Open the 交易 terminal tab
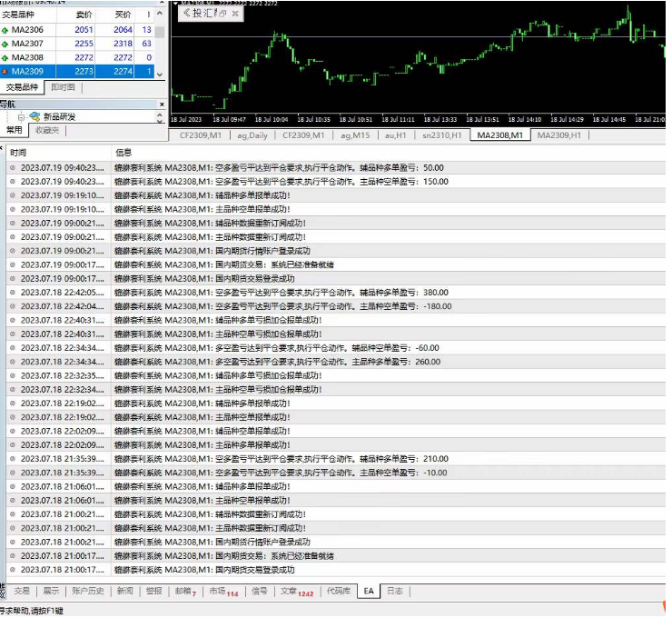This screenshot has width=672, height=618. [x=22, y=592]
